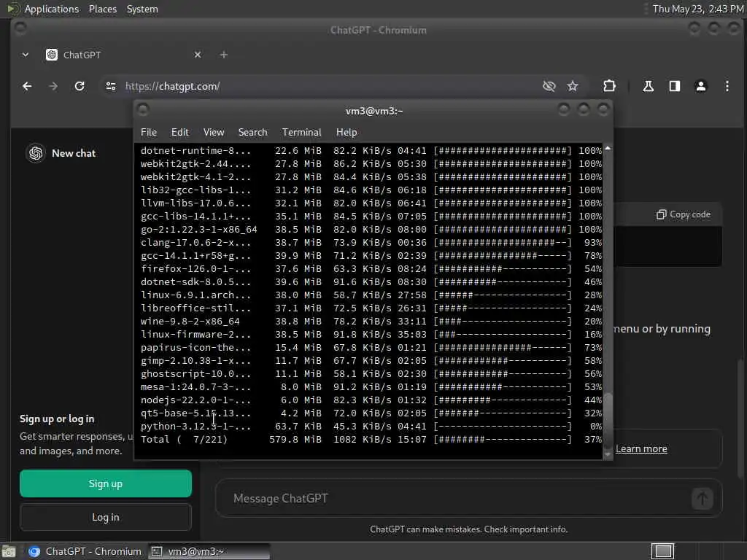Open Chrome Labs flask icon
The width and height of the screenshot is (747, 560).
(x=649, y=86)
